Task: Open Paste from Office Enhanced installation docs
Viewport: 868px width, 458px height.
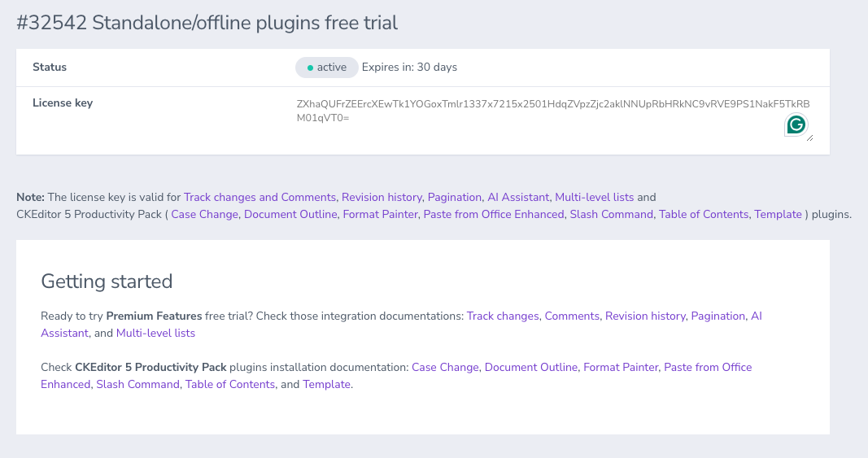Action: (708, 368)
